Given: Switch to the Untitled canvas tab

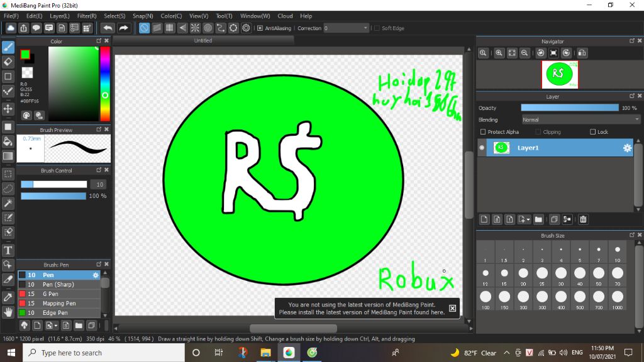Looking at the screenshot, I should [203, 41].
